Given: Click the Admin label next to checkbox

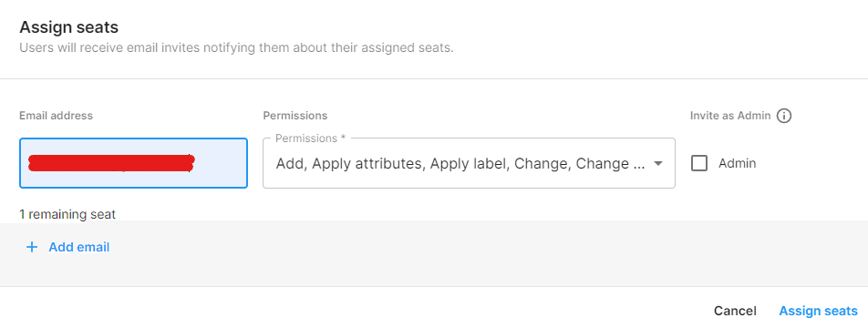Looking at the screenshot, I should [x=737, y=163].
